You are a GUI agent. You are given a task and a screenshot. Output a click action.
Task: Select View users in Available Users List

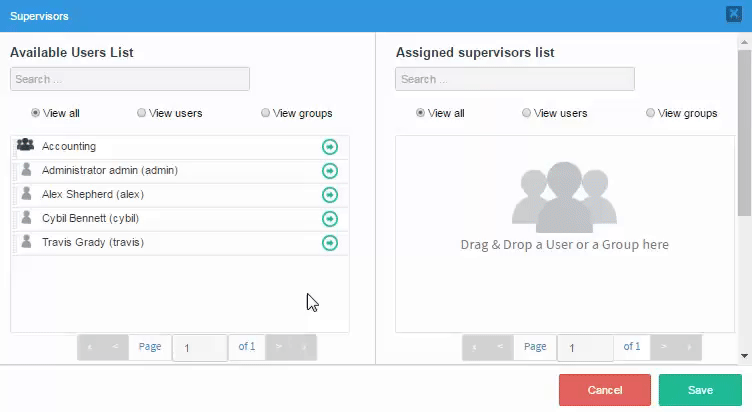(142, 113)
